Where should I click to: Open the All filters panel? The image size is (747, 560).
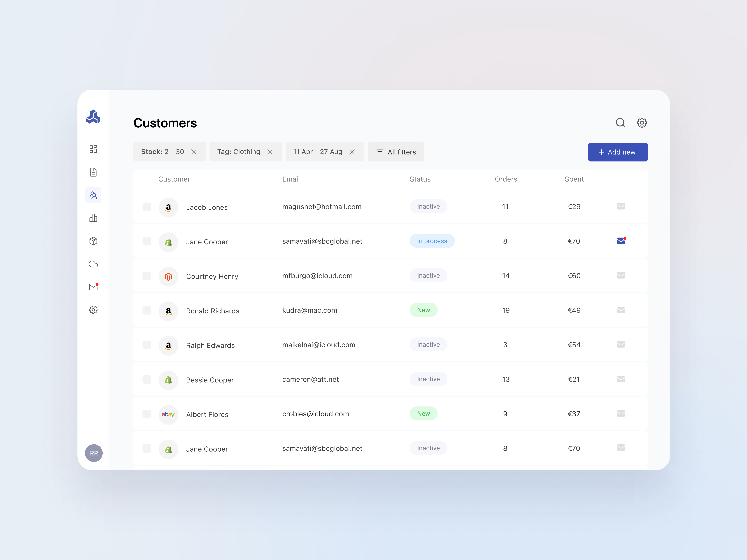click(x=396, y=152)
